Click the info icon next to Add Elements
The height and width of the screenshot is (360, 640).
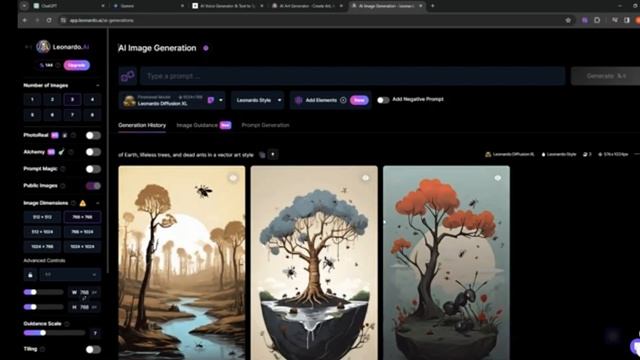[x=343, y=100]
